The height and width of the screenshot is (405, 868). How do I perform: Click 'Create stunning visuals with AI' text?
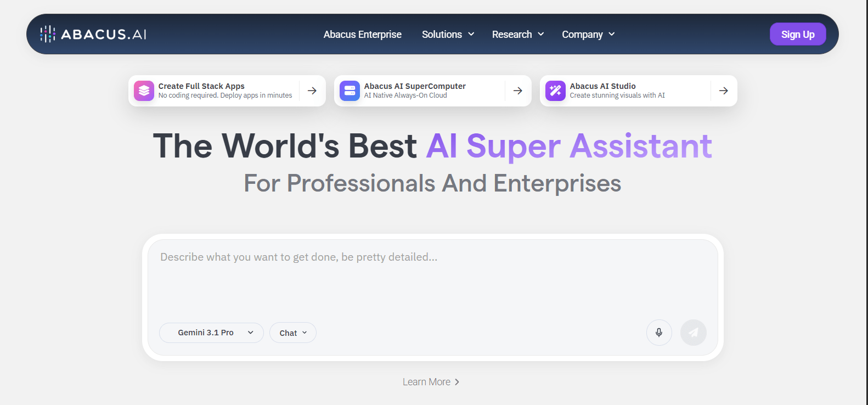[x=617, y=95]
